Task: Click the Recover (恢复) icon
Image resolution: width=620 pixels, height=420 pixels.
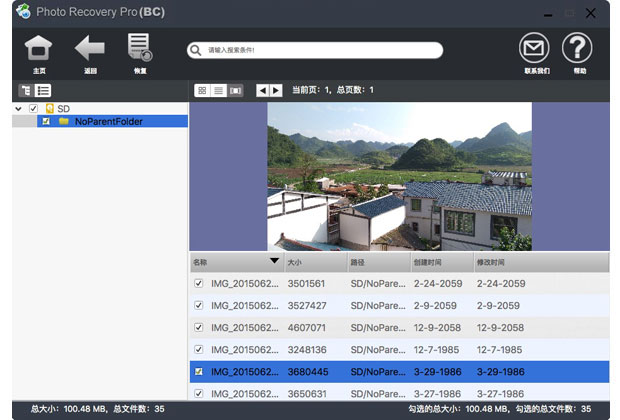Action: (140, 47)
